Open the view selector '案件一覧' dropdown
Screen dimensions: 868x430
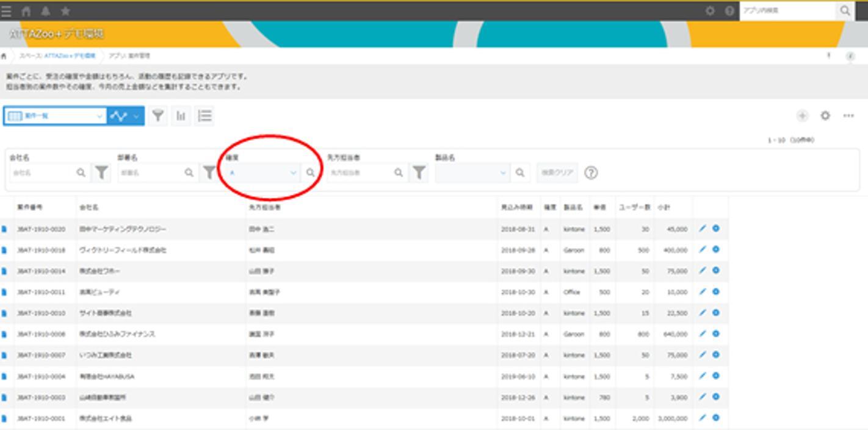coord(55,116)
